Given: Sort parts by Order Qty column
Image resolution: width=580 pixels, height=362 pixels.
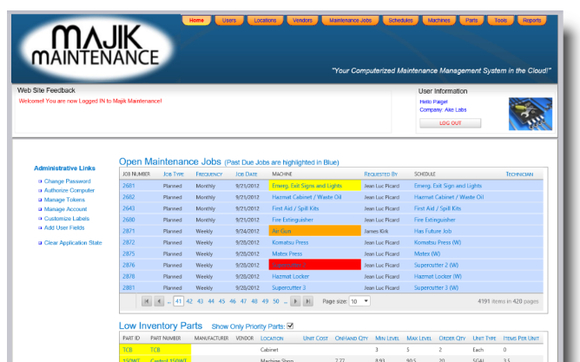Looking at the screenshot, I should point(452,338).
